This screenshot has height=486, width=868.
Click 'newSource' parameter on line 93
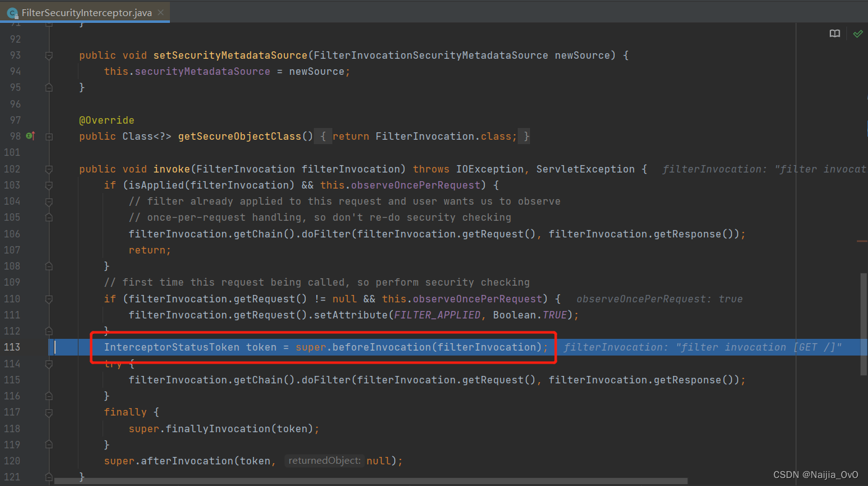coord(583,56)
